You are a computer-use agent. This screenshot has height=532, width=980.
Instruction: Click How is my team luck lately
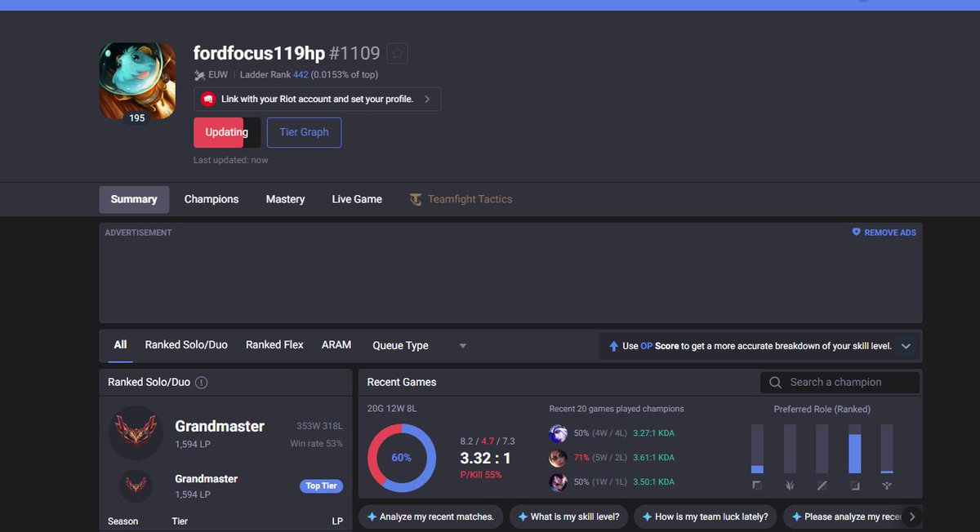[705, 516]
